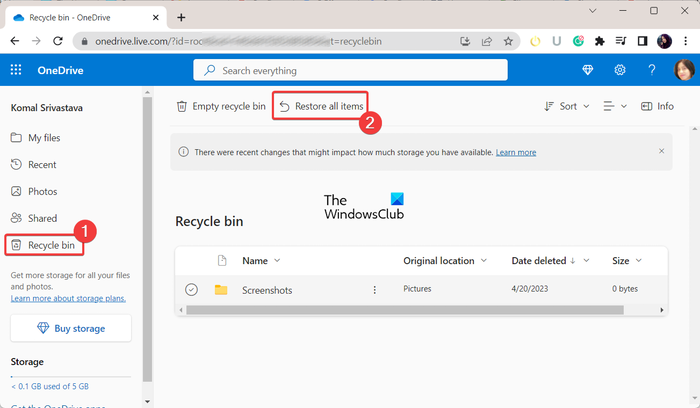Open the Chrome profile avatar
The width and height of the screenshot is (700, 408).
(664, 42)
